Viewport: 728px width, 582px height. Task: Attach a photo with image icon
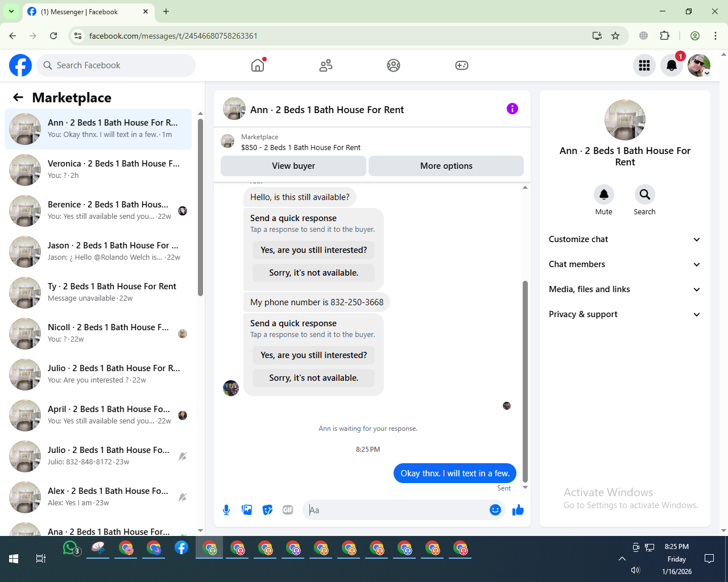247,510
